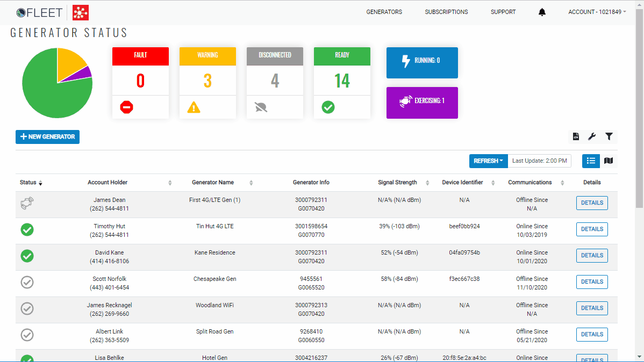Click Albert Link's gray status icon

coord(27,335)
